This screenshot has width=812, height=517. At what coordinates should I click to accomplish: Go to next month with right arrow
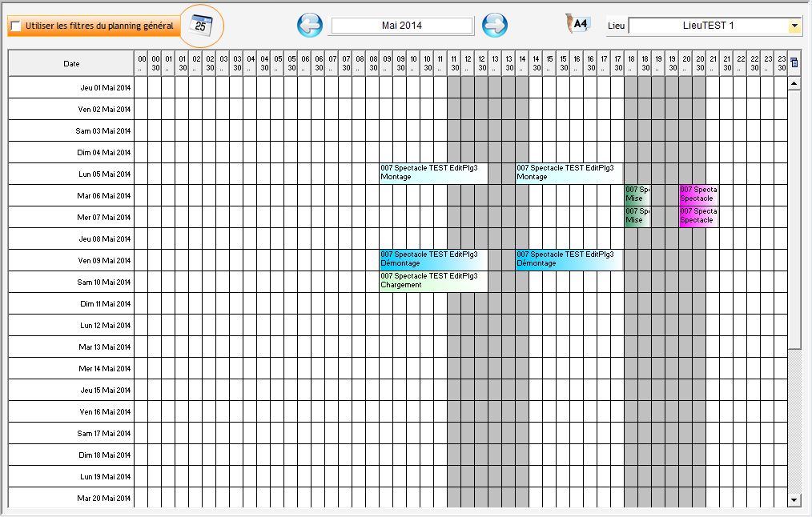pos(495,26)
